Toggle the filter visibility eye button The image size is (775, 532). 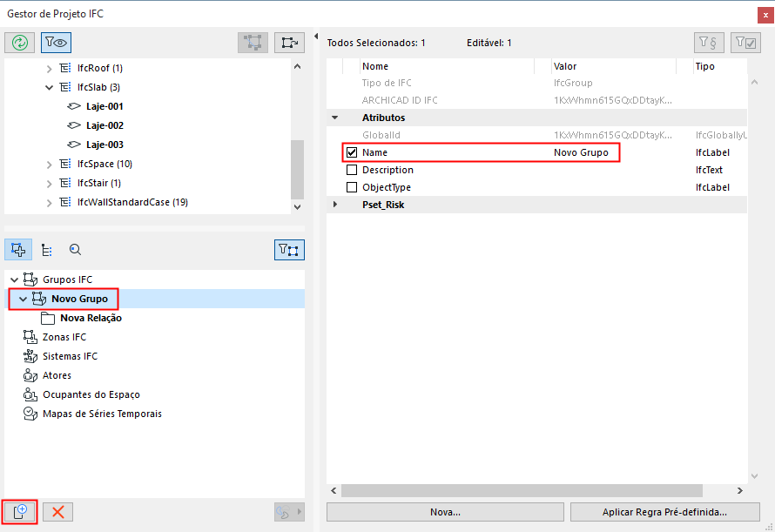tap(55, 42)
